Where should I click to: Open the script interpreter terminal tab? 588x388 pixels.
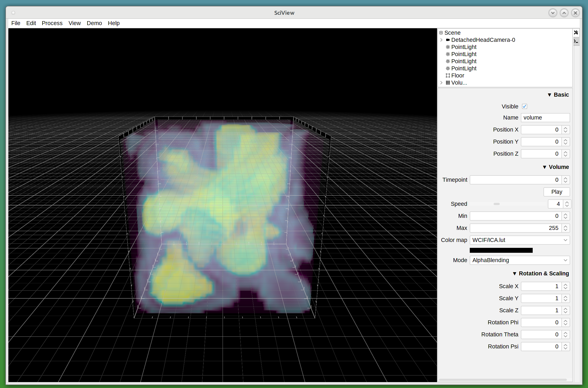coord(576,41)
